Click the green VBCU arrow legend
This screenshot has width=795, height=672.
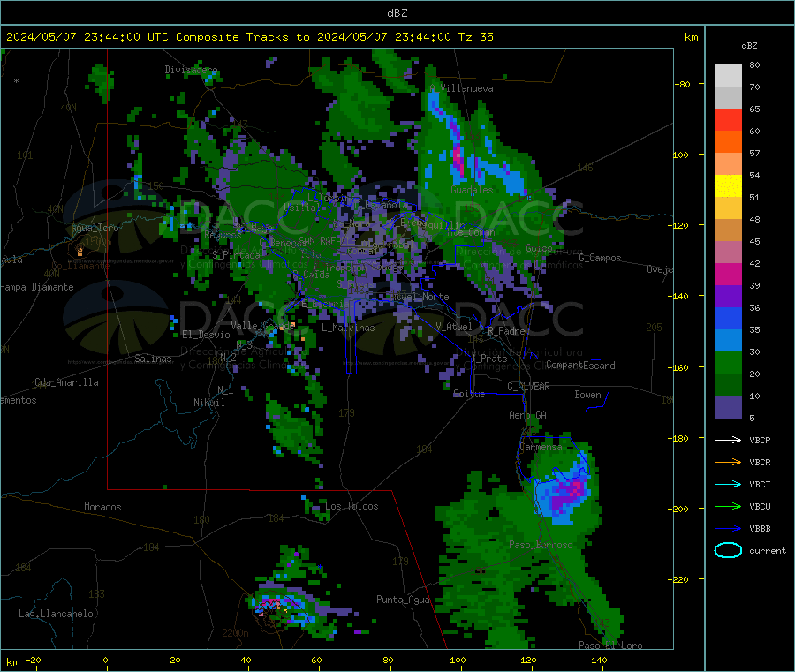(728, 506)
